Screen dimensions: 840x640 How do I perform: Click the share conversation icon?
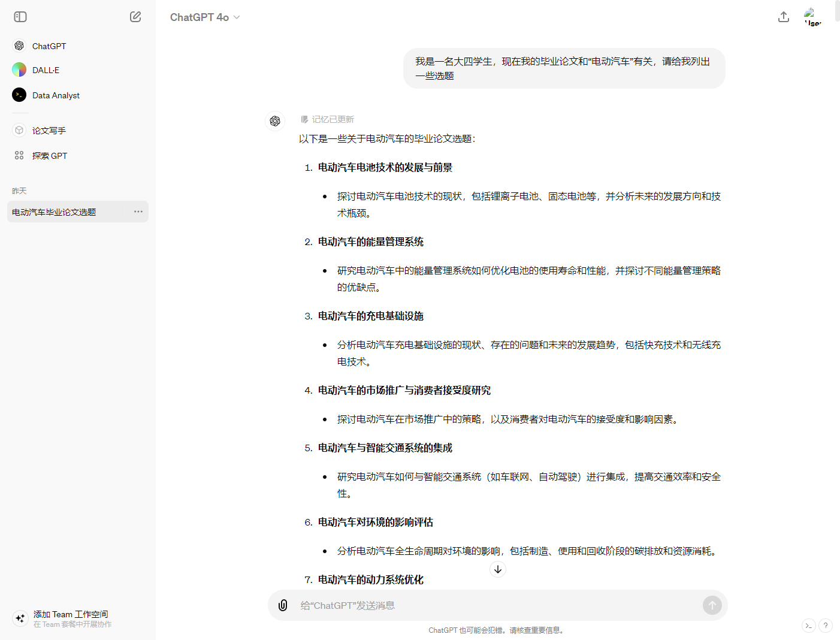[x=784, y=17]
